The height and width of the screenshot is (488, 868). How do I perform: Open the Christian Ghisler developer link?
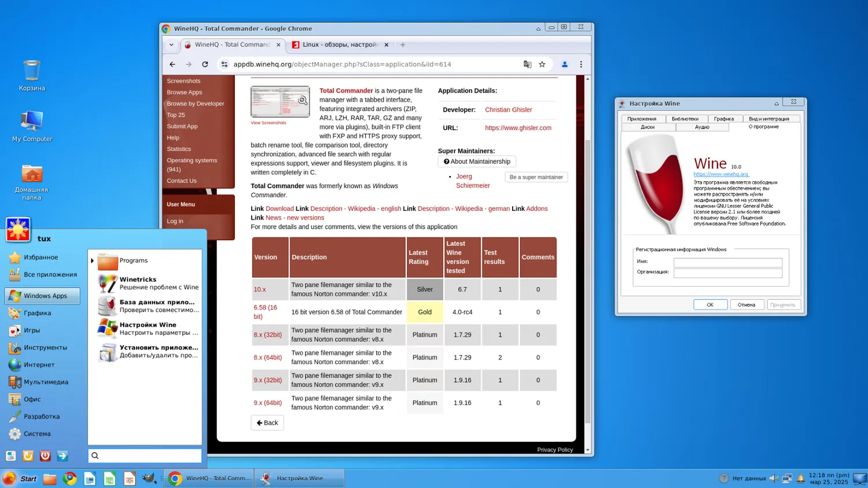(508, 109)
